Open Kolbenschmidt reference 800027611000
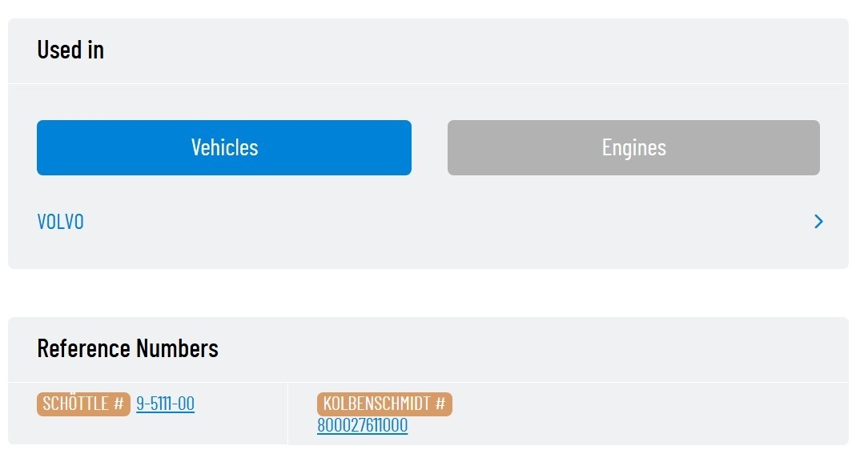The image size is (868, 474). pos(363,425)
